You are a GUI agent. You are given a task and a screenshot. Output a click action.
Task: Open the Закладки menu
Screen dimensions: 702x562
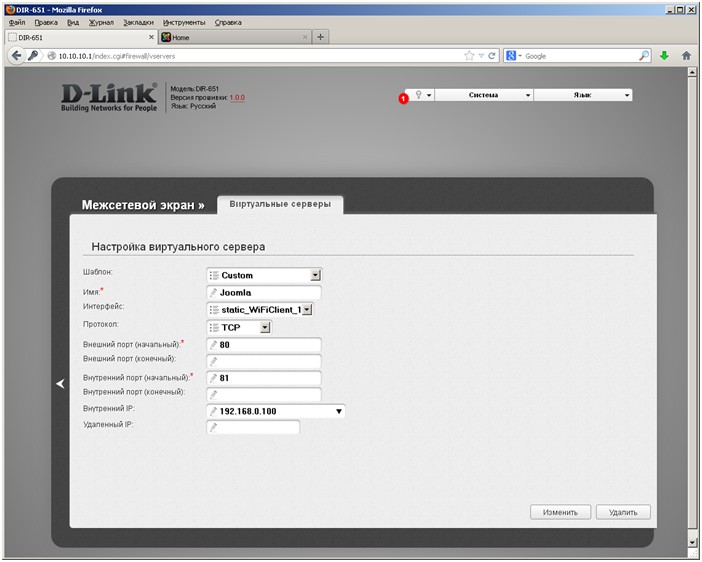(x=138, y=22)
